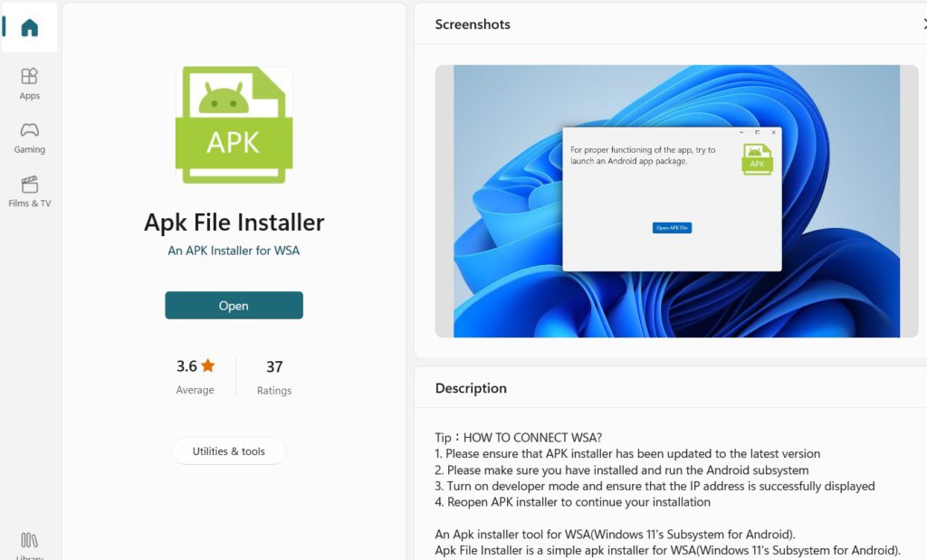Click the 3.6 average star rating

[x=196, y=366]
